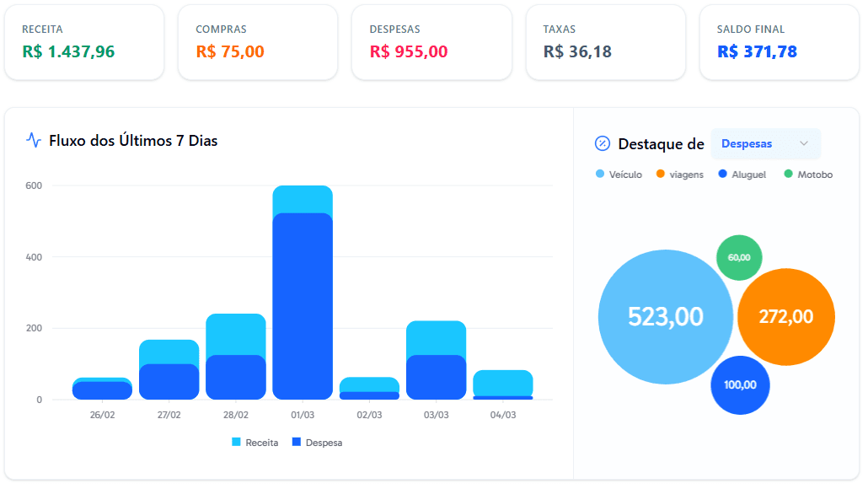Screen dimensions: 868x489
Task: Click the Taxas R$ 36,18 card
Action: 605,42
